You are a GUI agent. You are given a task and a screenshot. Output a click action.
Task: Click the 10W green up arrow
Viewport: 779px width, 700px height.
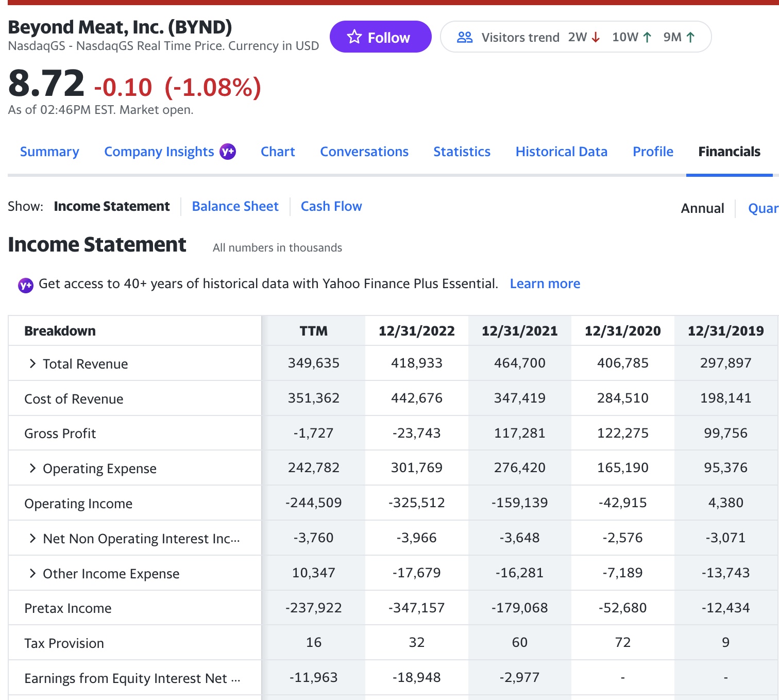[x=648, y=37]
